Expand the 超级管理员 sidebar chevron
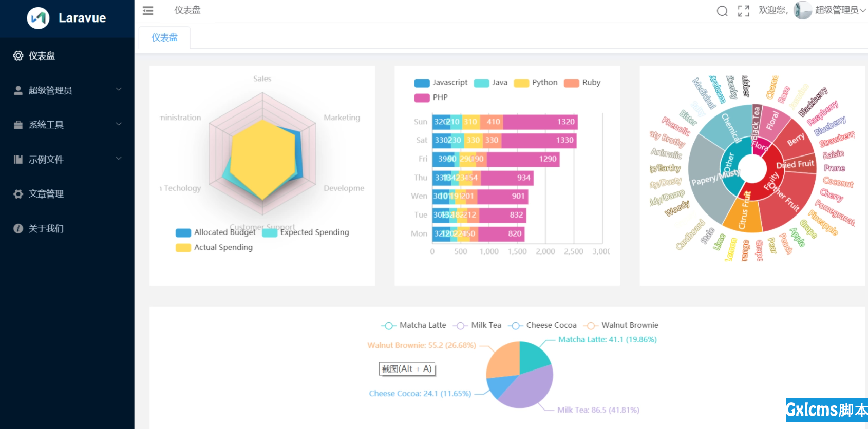The width and height of the screenshot is (868, 429). click(119, 89)
